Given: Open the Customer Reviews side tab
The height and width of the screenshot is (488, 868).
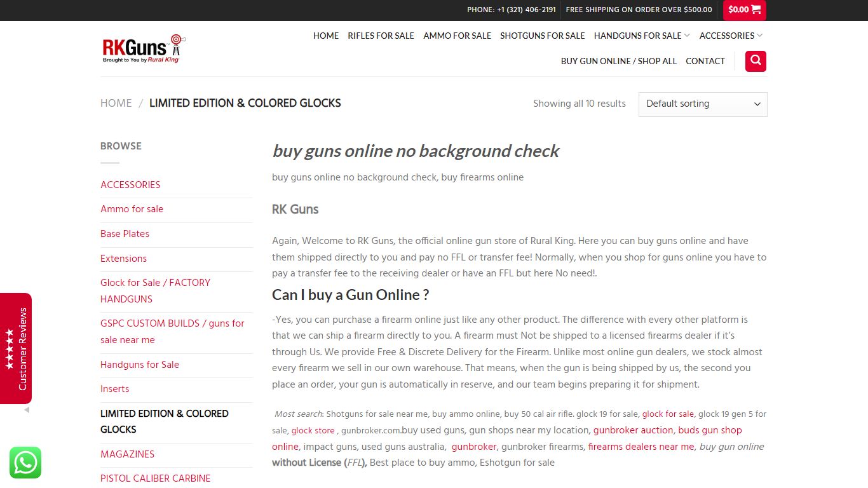Looking at the screenshot, I should 16,348.
